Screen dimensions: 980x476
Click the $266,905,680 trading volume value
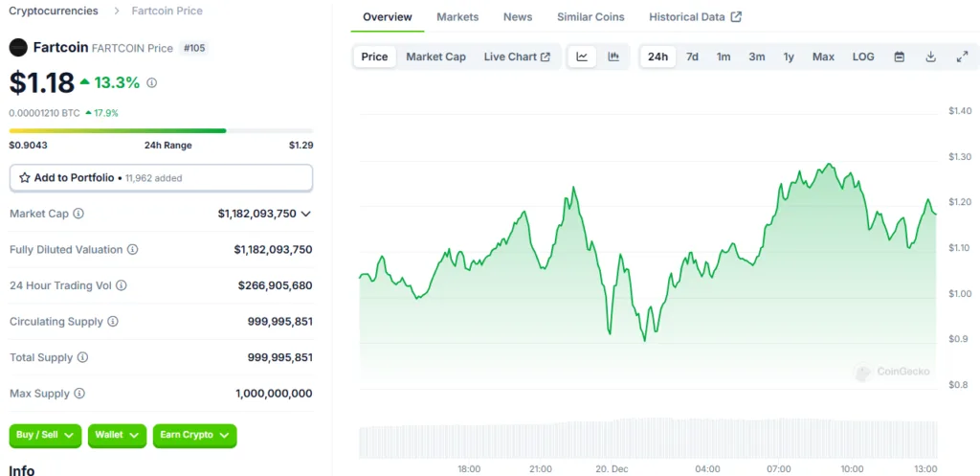275,285
